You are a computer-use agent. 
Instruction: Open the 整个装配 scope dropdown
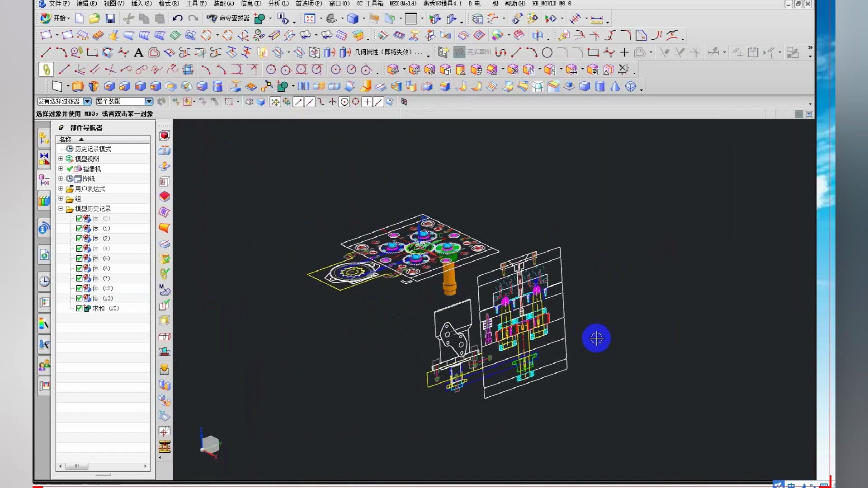(x=149, y=102)
